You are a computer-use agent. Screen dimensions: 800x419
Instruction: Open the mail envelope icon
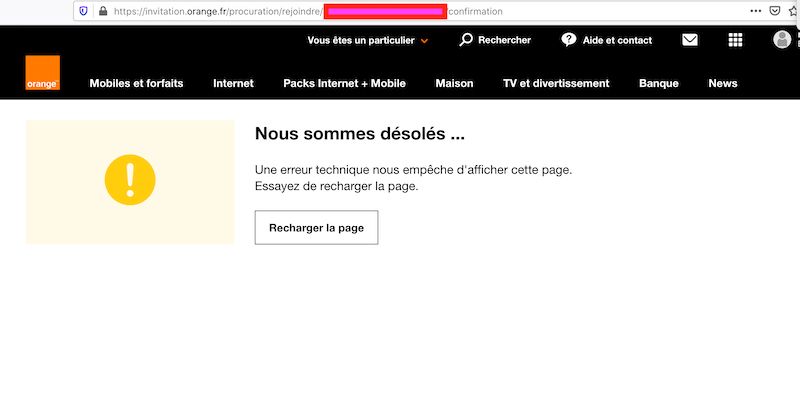690,40
